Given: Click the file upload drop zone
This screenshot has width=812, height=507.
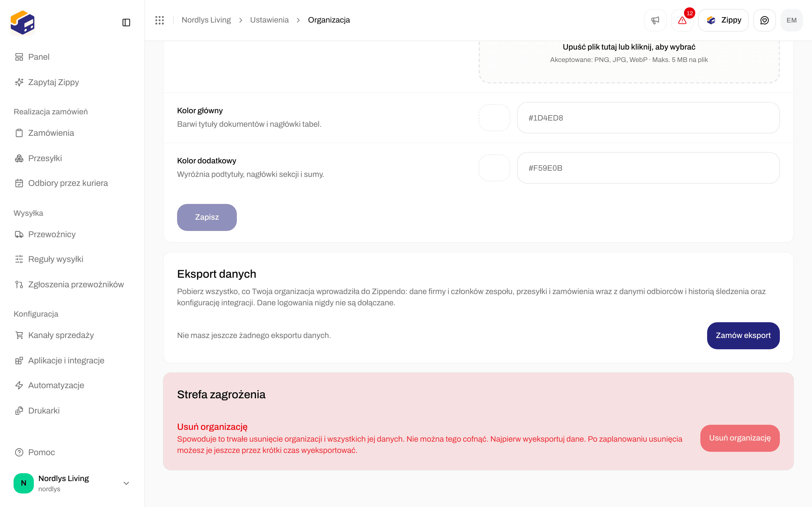Looking at the screenshot, I should point(629,61).
